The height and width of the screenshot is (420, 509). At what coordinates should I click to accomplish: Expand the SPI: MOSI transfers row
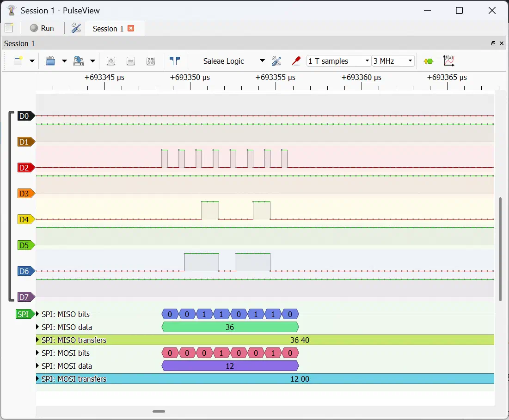[37, 379]
